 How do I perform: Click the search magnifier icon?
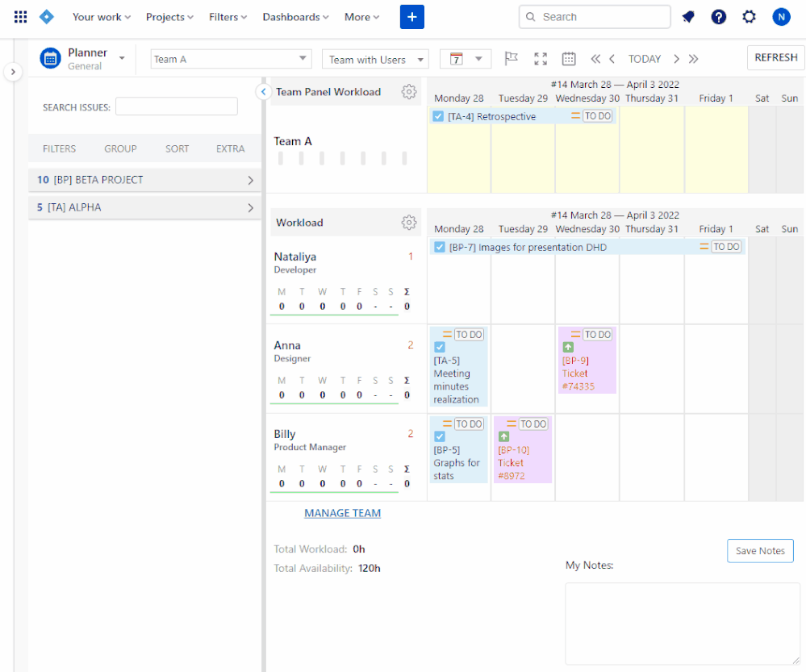coord(531,17)
